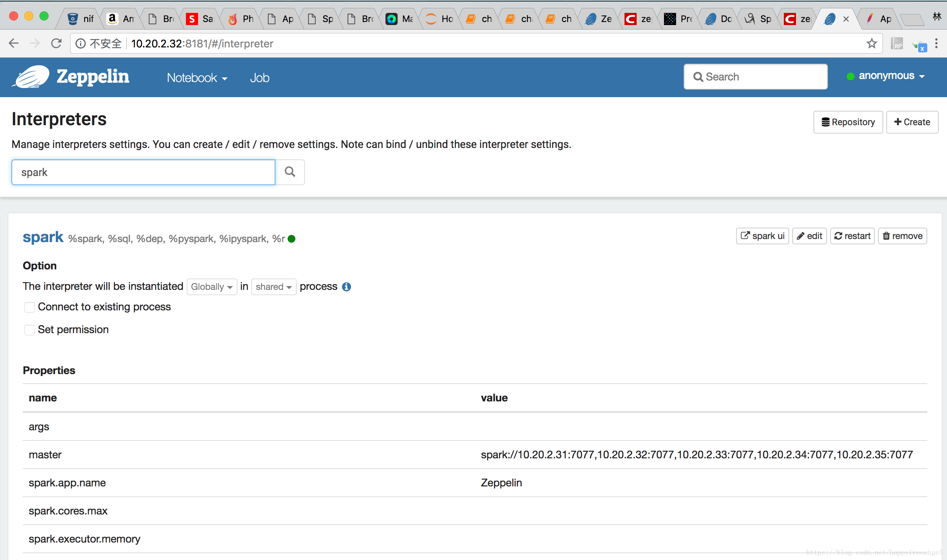Switch to the 'Sa' browser tab
Viewport: 947px width, 560px height.
[200, 19]
